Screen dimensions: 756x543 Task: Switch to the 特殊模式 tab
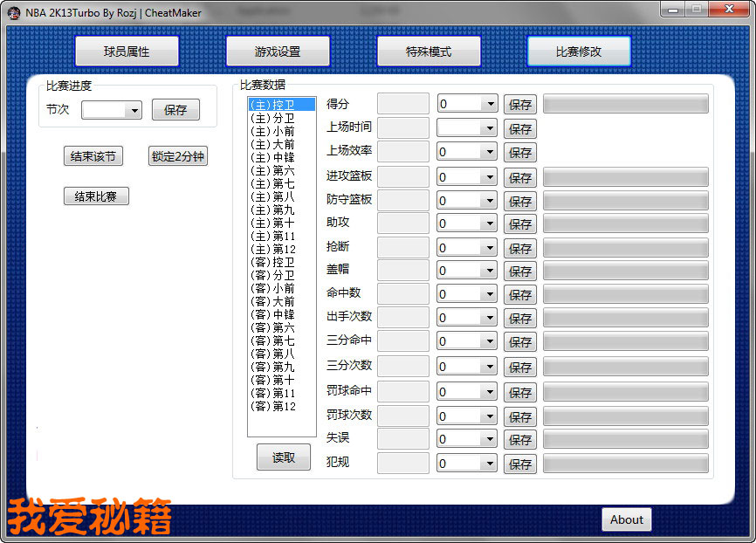click(429, 52)
